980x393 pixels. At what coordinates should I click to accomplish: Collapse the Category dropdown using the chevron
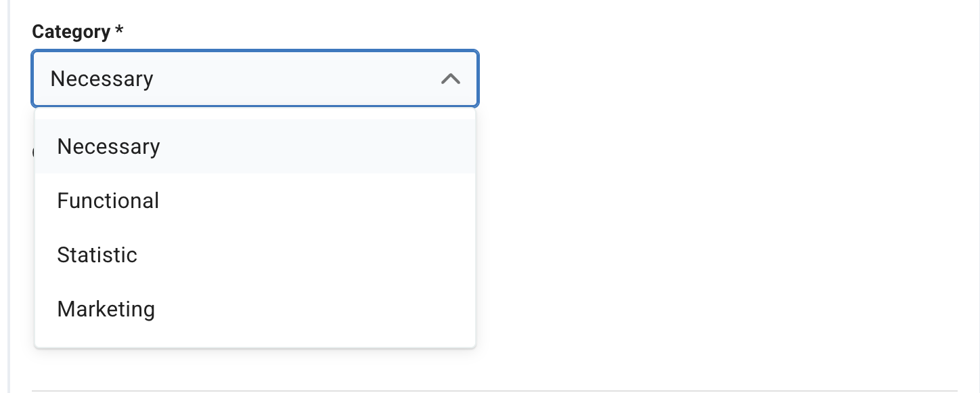tap(450, 79)
